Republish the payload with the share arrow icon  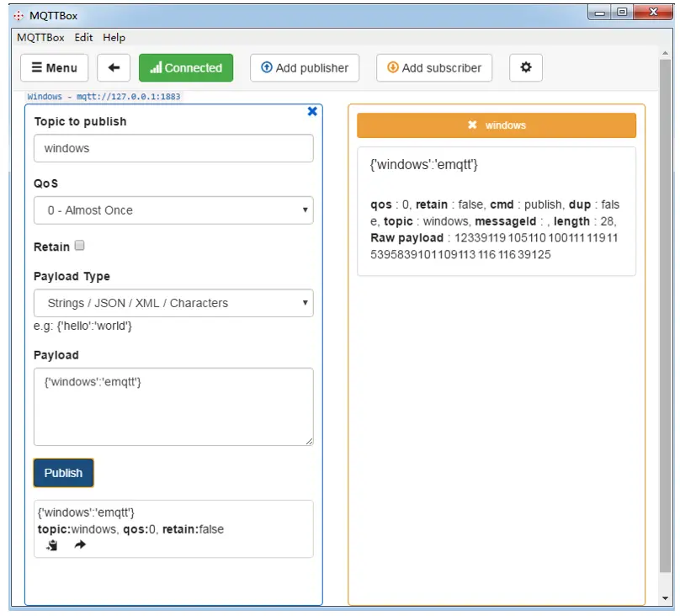[80, 544]
